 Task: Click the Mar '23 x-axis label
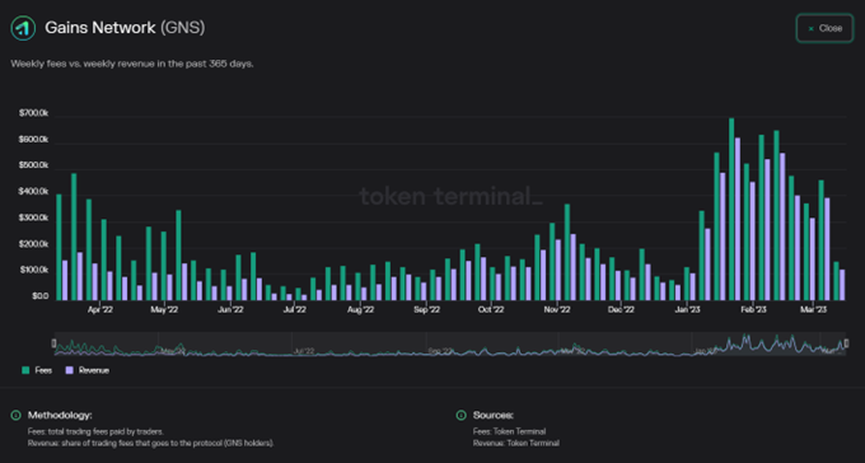(x=814, y=310)
